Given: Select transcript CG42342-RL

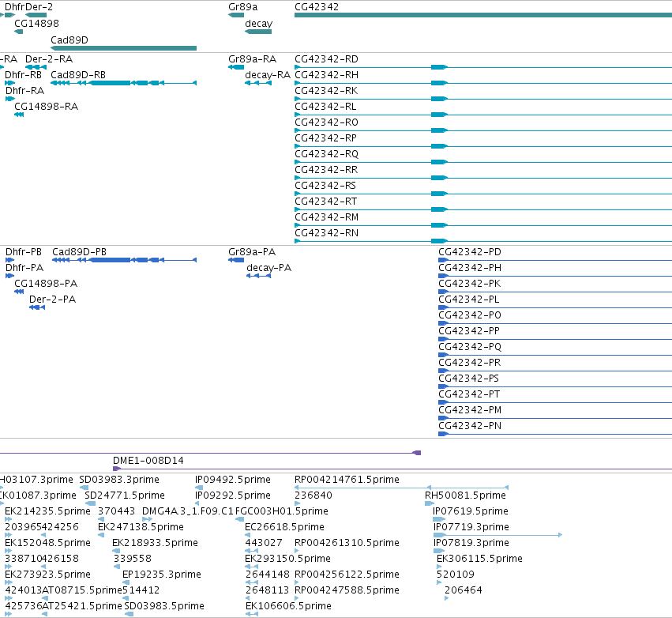Looking at the screenshot, I should point(325,107).
